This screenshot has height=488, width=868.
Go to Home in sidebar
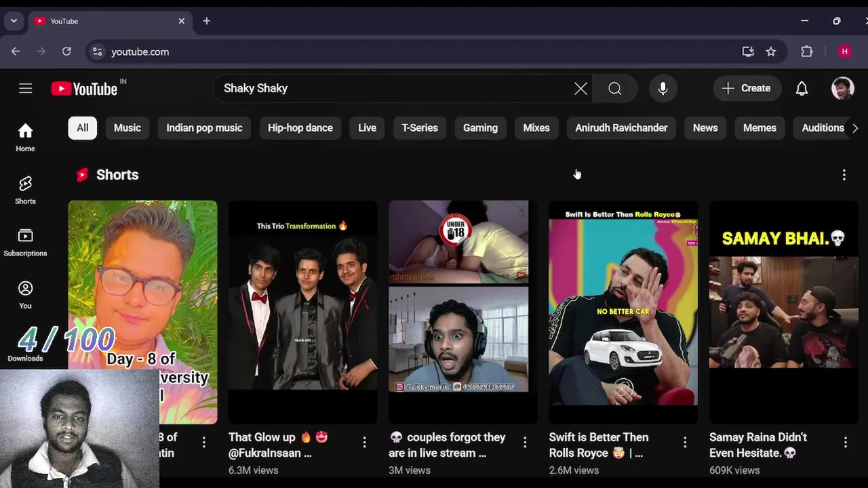pyautogui.click(x=25, y=137)
